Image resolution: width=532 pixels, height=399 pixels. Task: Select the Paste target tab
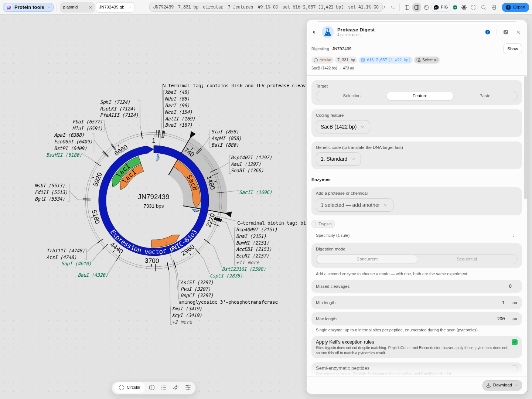click(x=485, y=96)
